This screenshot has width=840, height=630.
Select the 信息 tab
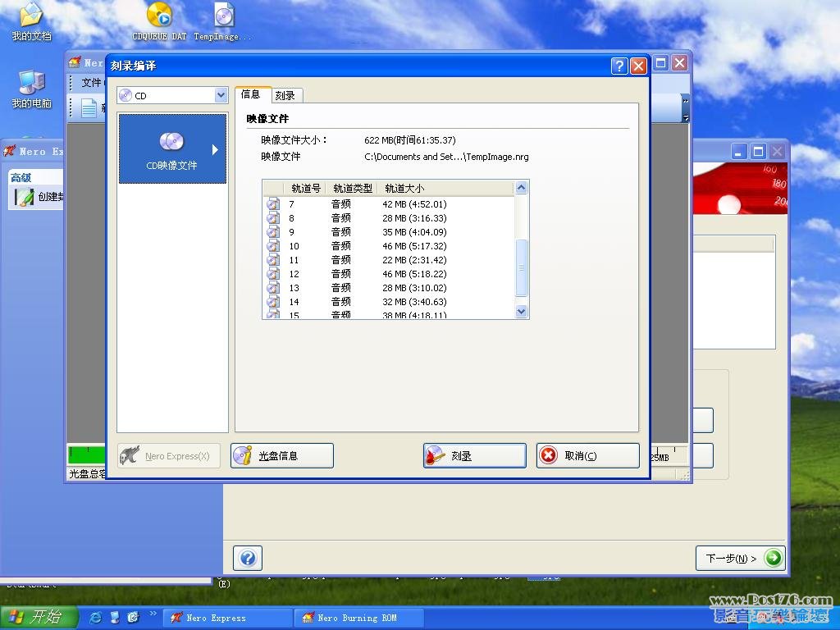[251, 94]
